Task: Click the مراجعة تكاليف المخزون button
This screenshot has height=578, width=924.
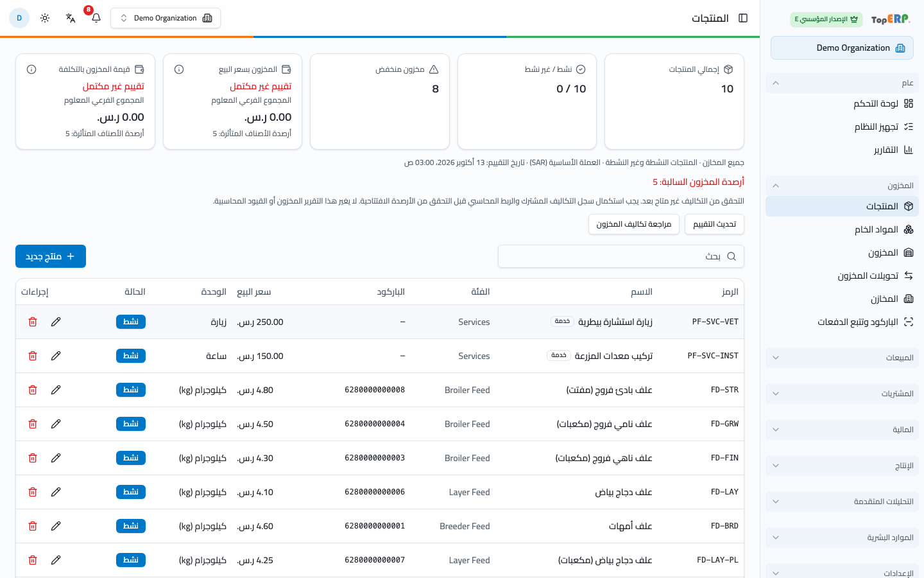Action: click(634, 224)
